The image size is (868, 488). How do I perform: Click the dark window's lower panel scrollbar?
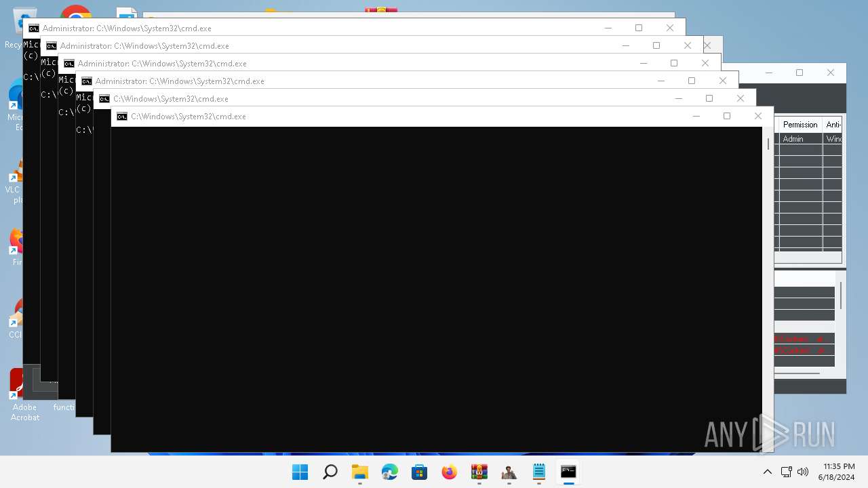[x=841, y=295]
